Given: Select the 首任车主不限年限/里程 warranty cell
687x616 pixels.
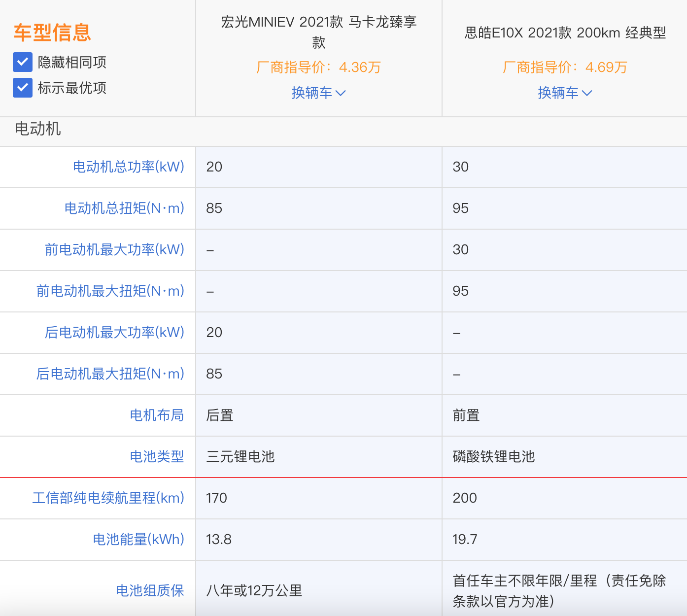Looking at the screenshot, I should point(565,588).
